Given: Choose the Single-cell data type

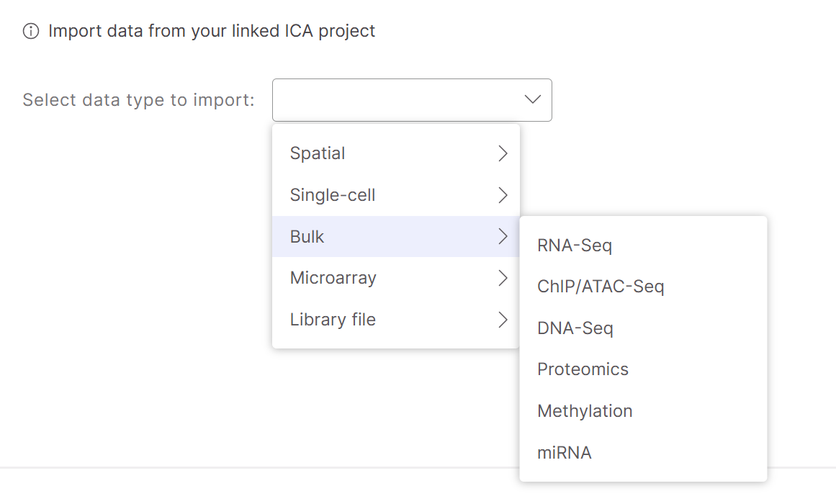Looking at the screenshot, I should (x=333, y=195).
